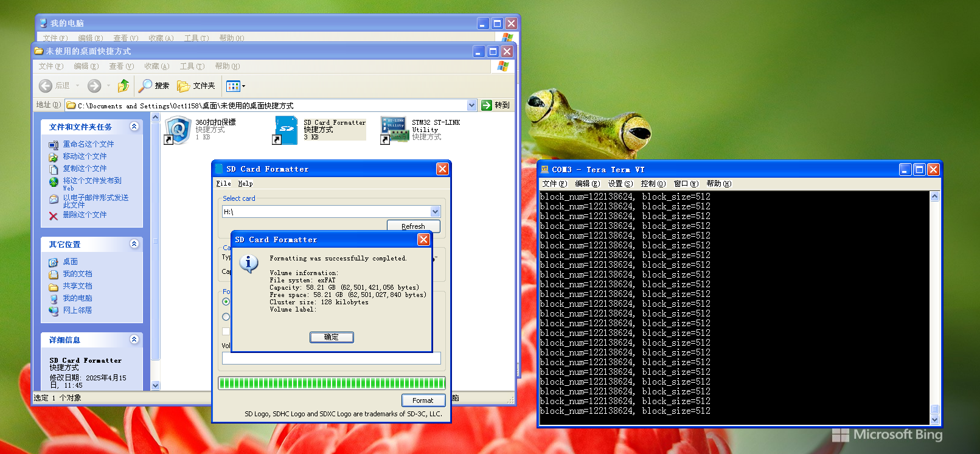Click the rename icon beside 重命名这个文件
Screen dimensions: 980x454
tap(54, 145)
